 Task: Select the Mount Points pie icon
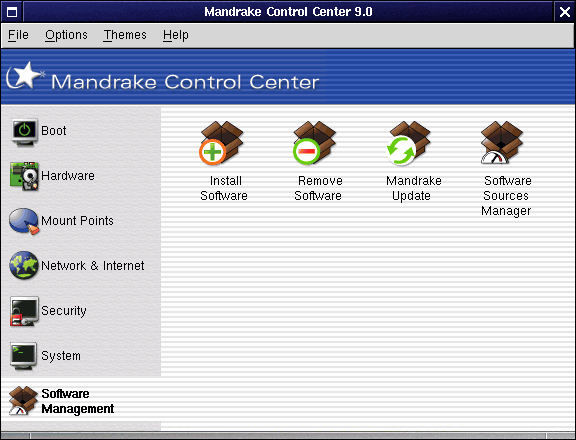(24, 221)
